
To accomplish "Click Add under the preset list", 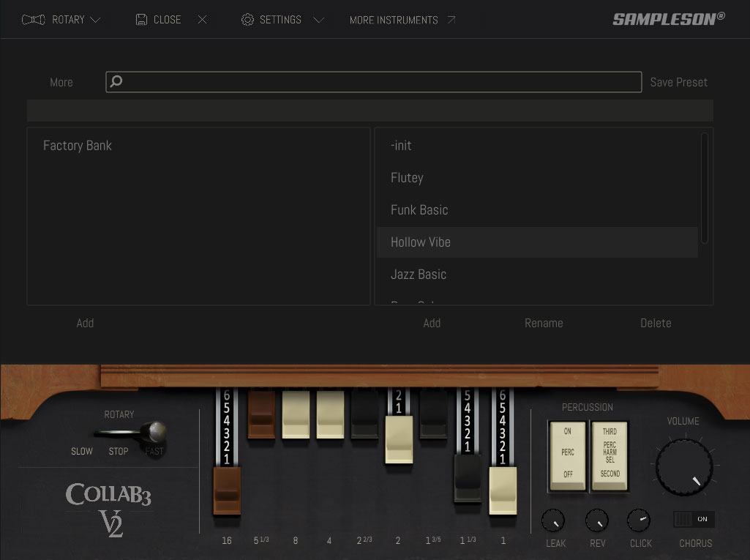I will [x=432, y=323].
